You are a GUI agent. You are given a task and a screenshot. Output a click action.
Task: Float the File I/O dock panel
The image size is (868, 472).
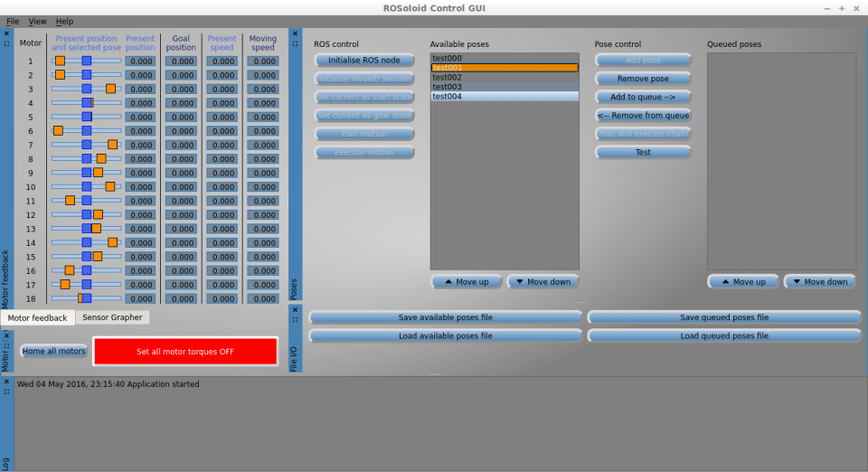[x=295, y=319]
